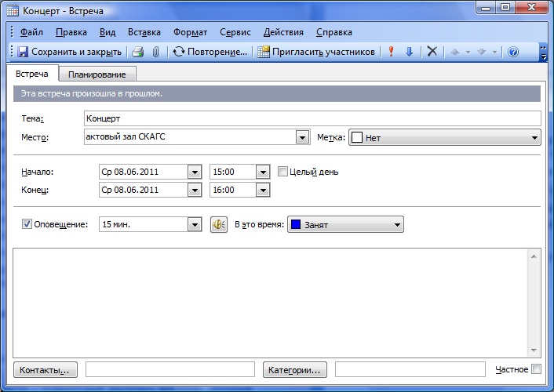Click the Контакты... button
Screen dimensions: 554x392
[46, 370]
